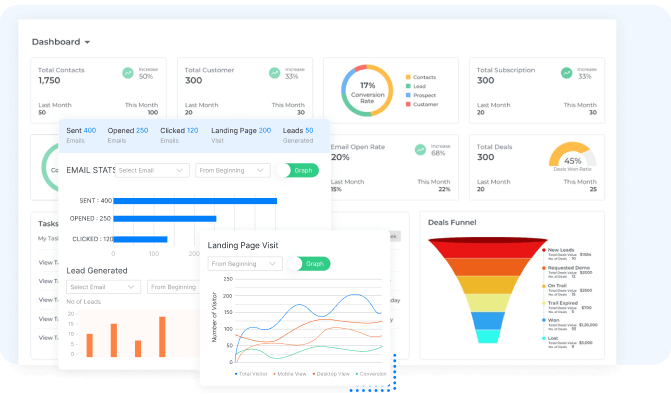Click Total Contacts green increase trend icon
This screenshot has height=394, width=671.
(128, 73)
